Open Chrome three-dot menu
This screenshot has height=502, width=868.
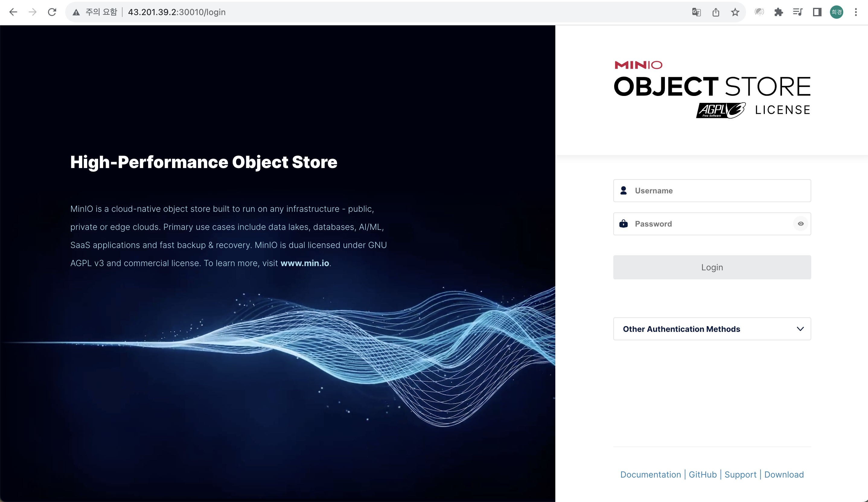tap(856, 12)
